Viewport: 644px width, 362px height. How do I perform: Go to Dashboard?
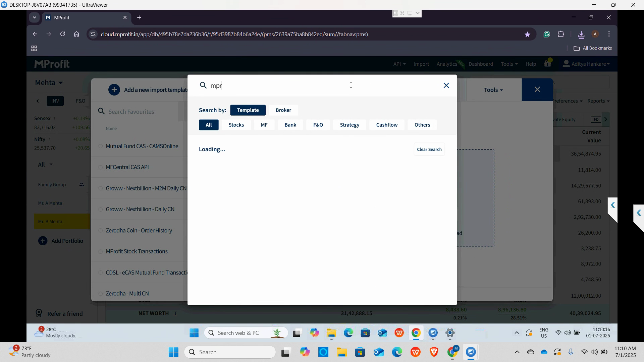click(x=481, y=64)
